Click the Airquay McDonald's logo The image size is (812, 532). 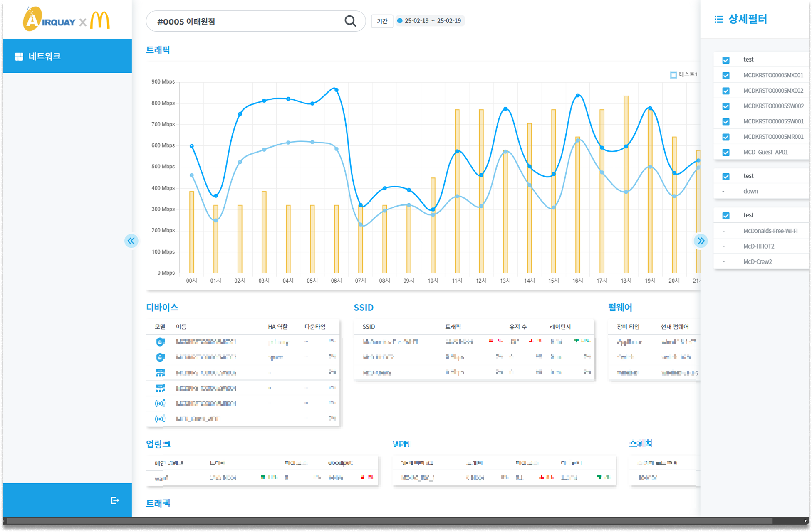click(67, 19)
